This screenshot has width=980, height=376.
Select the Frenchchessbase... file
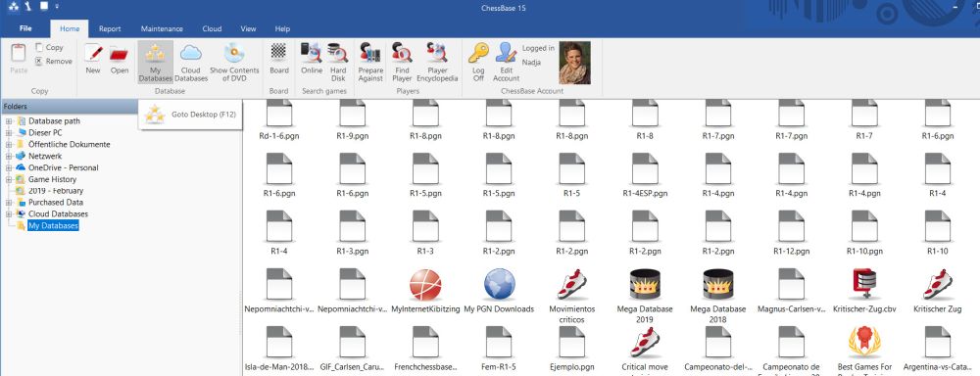tap(425, 343)
